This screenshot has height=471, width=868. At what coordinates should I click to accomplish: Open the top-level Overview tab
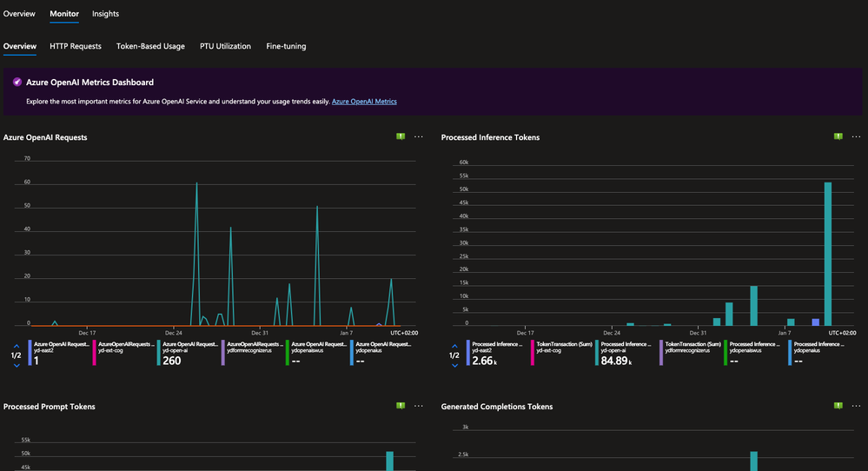(x=19, y=14)
